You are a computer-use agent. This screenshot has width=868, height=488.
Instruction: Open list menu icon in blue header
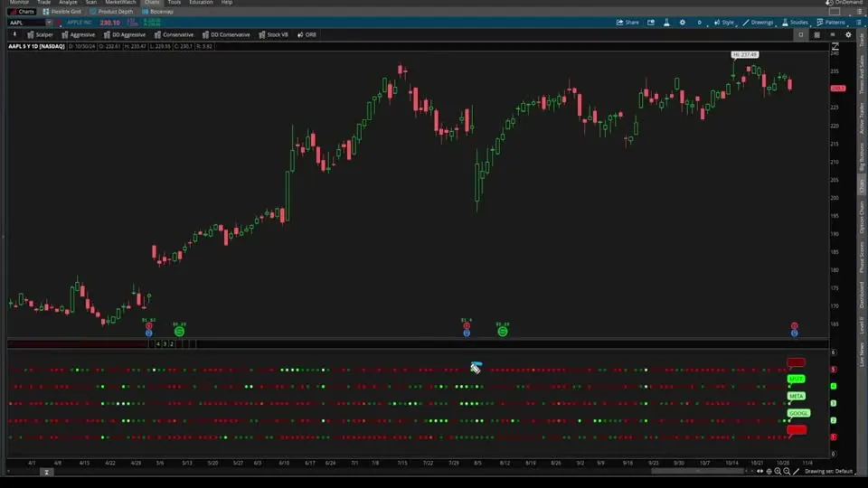pos(859,23)
